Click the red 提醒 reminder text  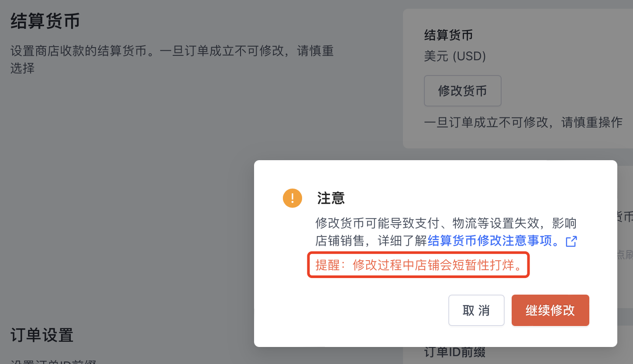coord(419,265)
